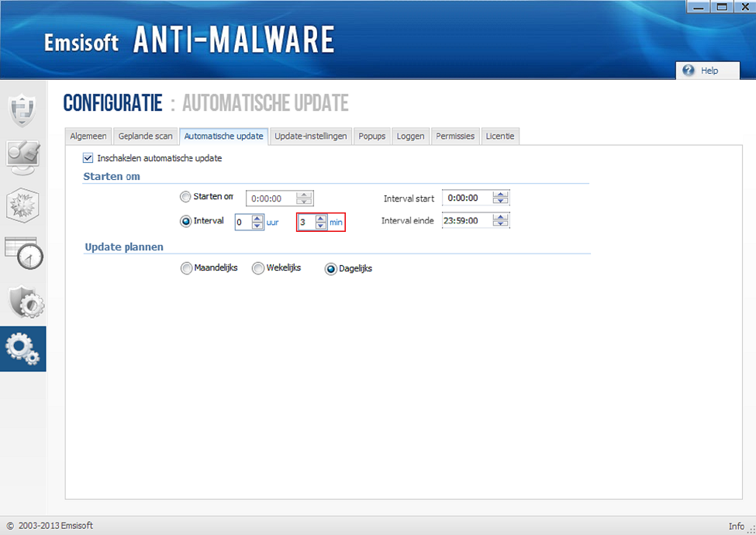Open the Update-instellingen tab

click(310, 136)
